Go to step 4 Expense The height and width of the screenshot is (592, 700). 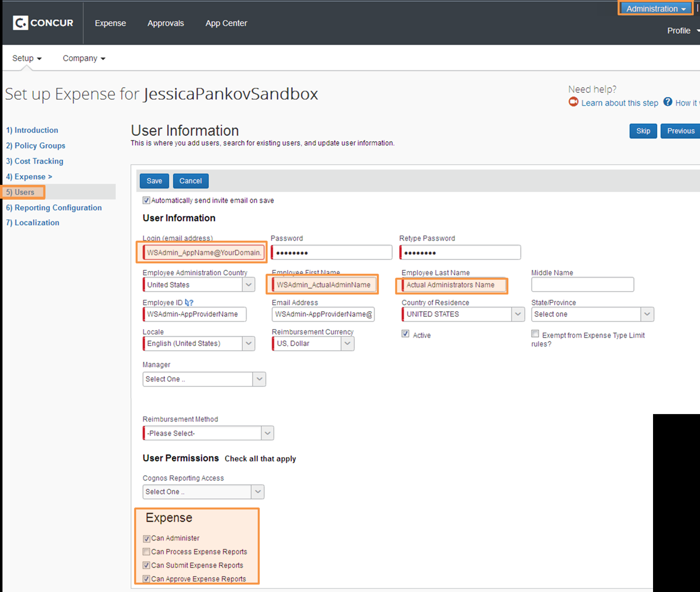(29, 176)
